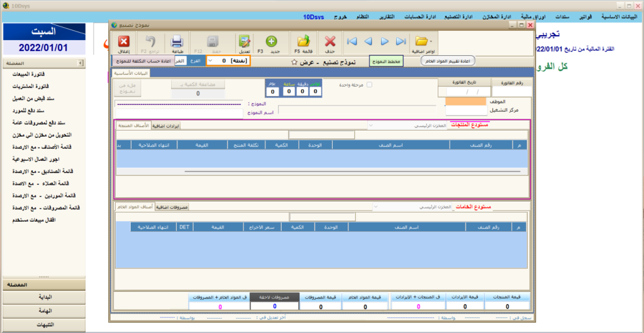
Task: Click the مركز التشغيل input field
Action: click(x=466, y=111)
